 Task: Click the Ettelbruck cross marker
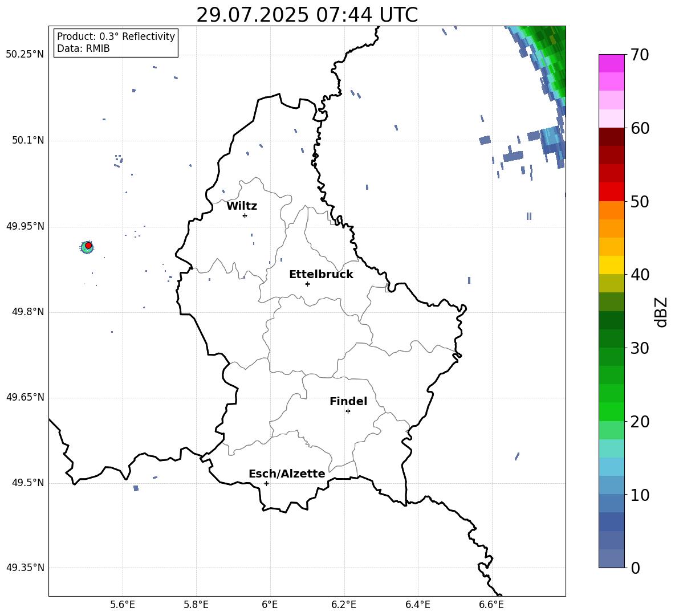(307, 284)
